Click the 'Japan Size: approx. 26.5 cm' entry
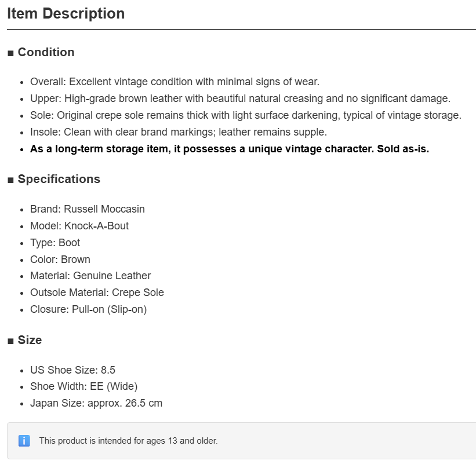 [x=96, y=403]
